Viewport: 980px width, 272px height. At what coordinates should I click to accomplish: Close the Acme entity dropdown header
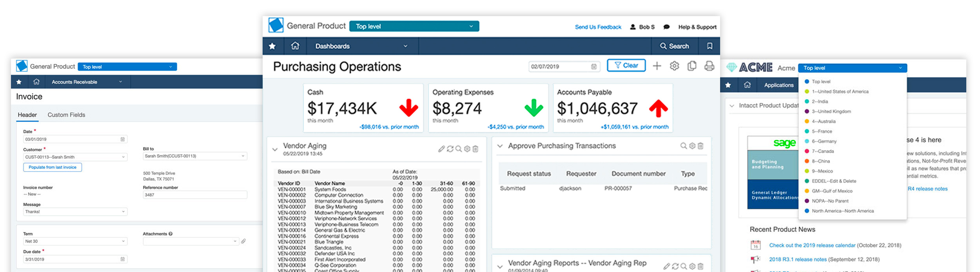coord(853,68)
